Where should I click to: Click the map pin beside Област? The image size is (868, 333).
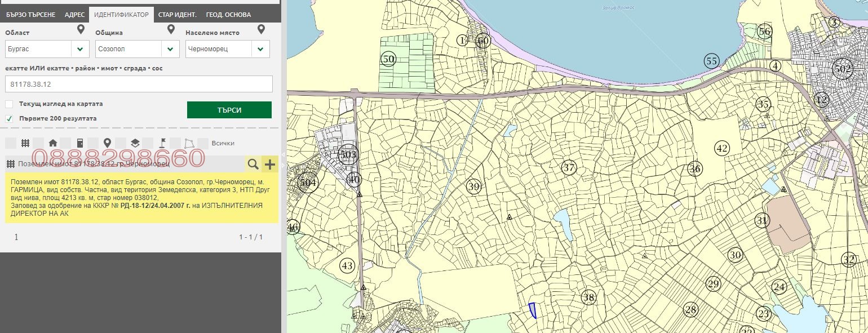point(81,29)
